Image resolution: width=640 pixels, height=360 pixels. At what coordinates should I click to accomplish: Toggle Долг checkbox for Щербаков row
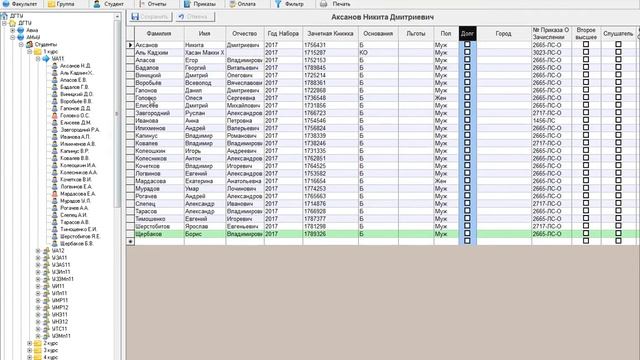click(x=467, y=233)
